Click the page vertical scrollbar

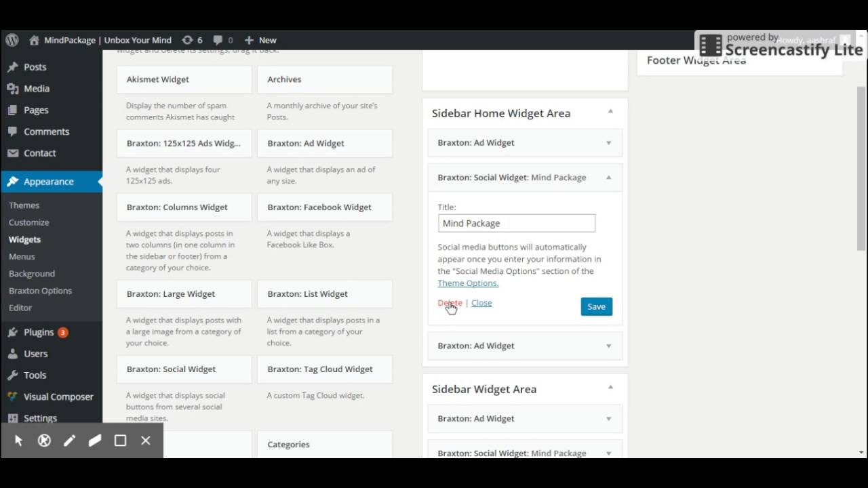[x=861, y=169]
